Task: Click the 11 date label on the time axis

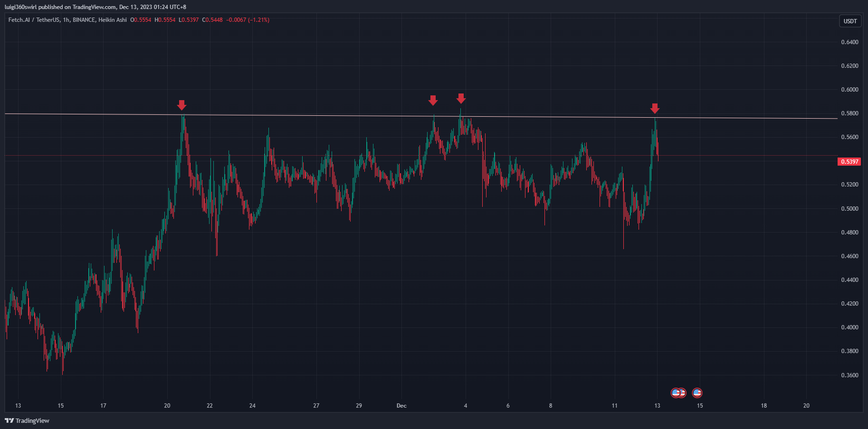Action: 614,406
